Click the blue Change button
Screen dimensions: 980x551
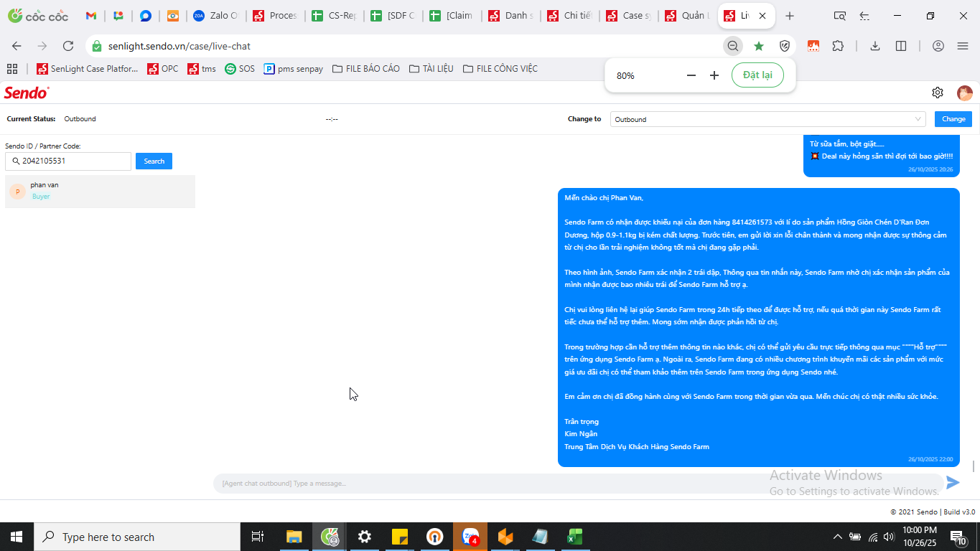click(953, 119)
